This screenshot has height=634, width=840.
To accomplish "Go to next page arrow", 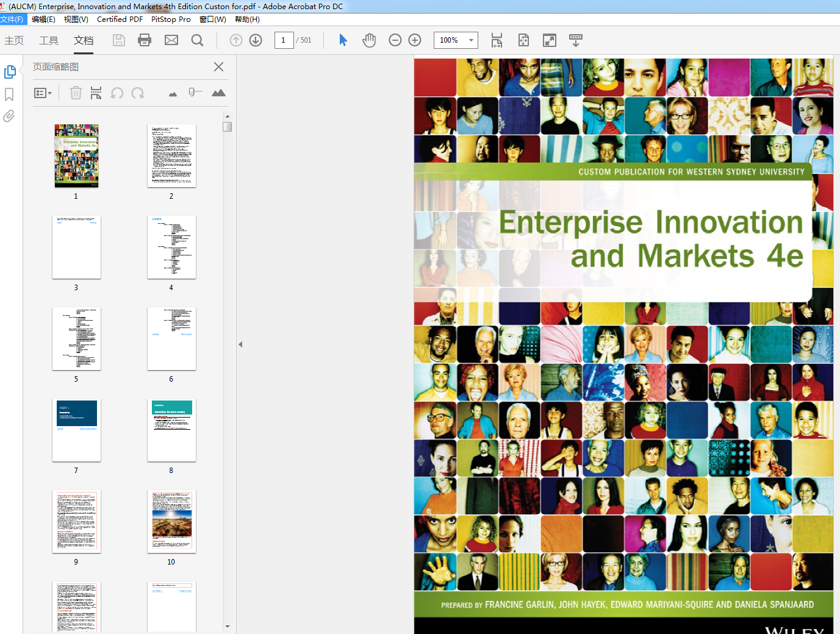I will point(256,40).
